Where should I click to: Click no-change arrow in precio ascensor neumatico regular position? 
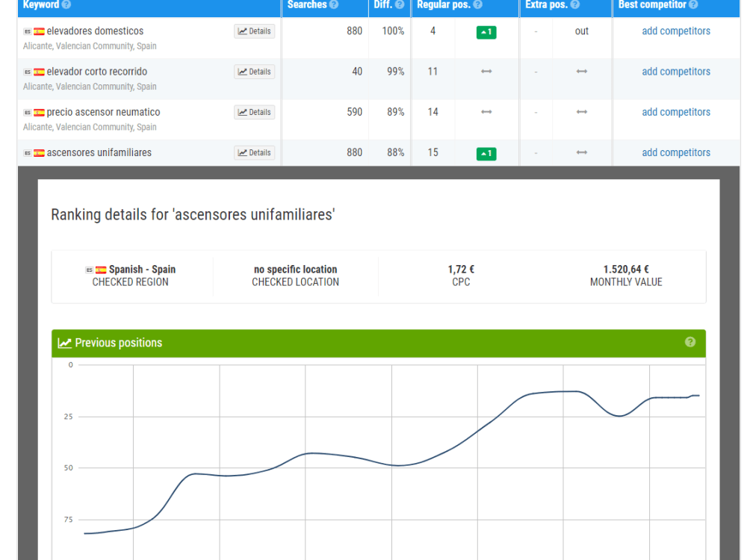(x=486, y=112)
